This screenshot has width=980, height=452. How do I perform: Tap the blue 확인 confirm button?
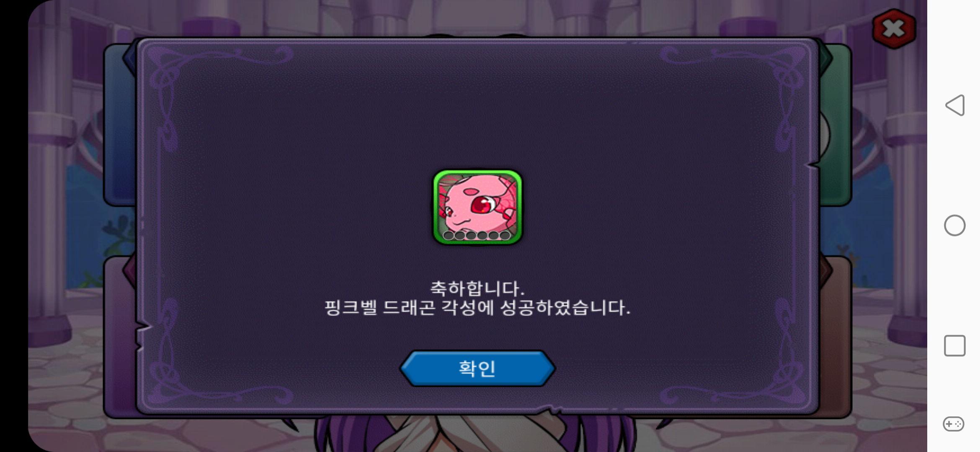[x=477, y=368]
